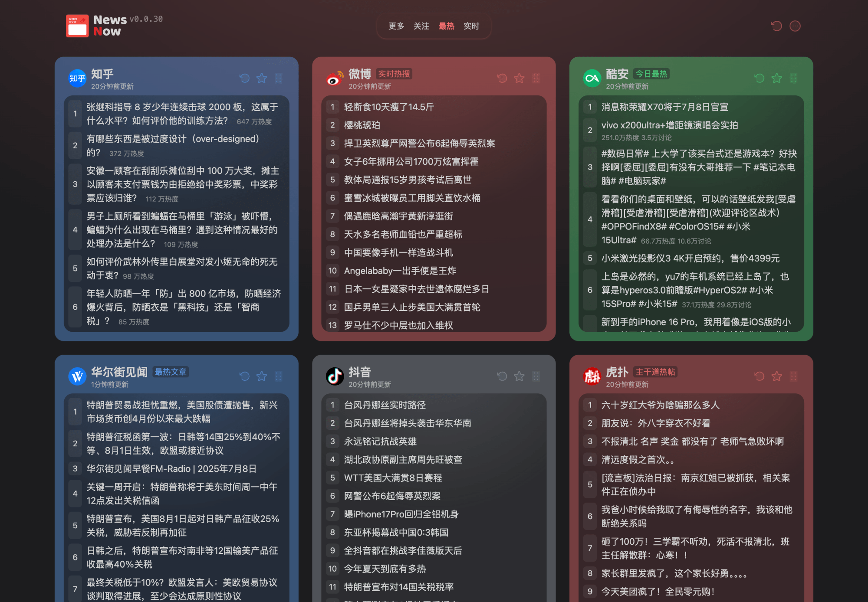Favorite the 华尔街见闻 source
This screenshot has width=868, height=602.
click(x=262, y=376)
